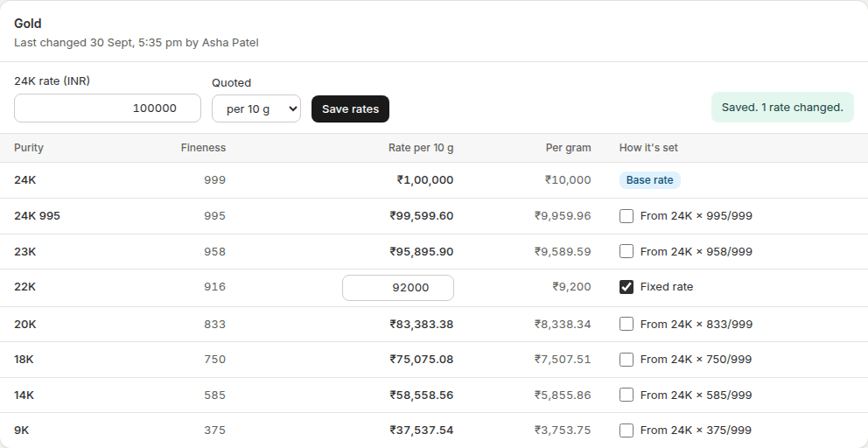This screenshot has width=868, height=448.
Task: Tick the 18K fixed rate checkbox
Action: click(626, 360)
